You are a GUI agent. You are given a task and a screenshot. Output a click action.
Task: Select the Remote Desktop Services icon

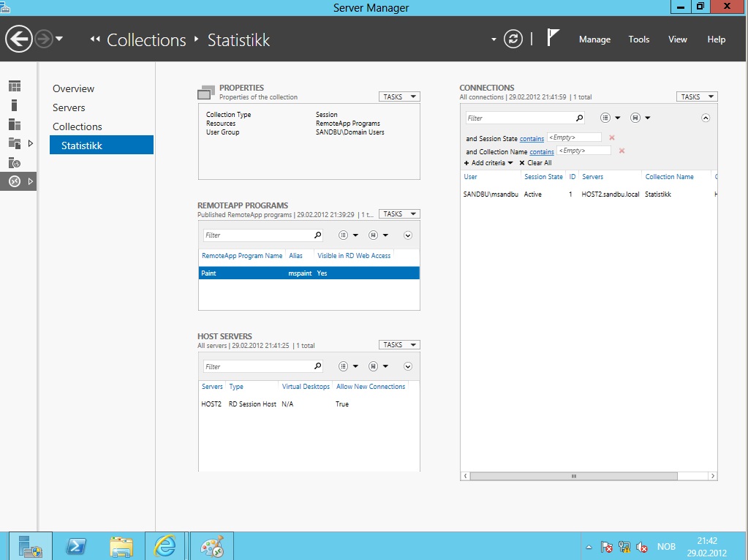[14, 181]
